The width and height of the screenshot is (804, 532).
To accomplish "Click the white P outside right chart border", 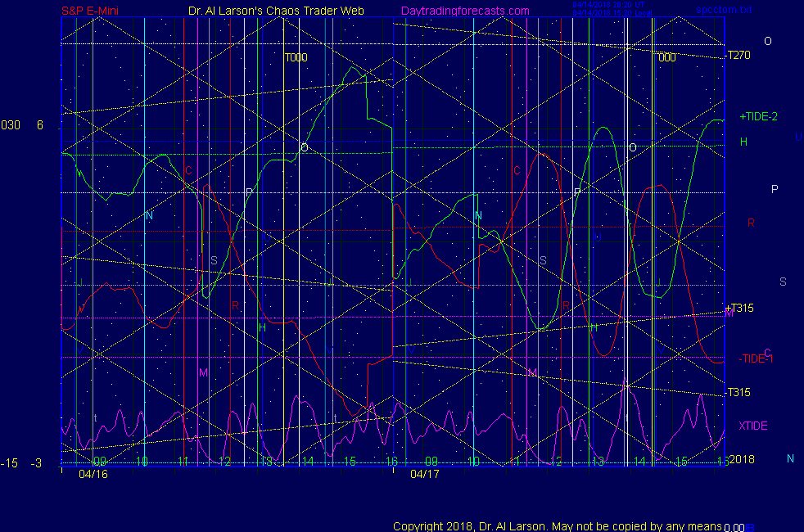I will 775,189.
